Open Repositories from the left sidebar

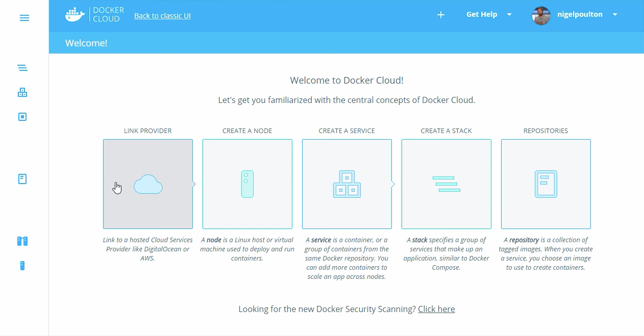[22, 178]
